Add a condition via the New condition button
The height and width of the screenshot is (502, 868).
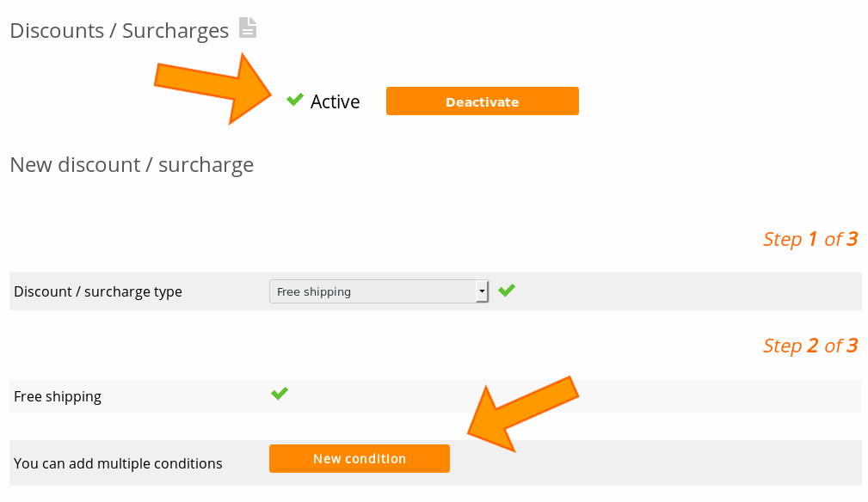tap(359, 458)
